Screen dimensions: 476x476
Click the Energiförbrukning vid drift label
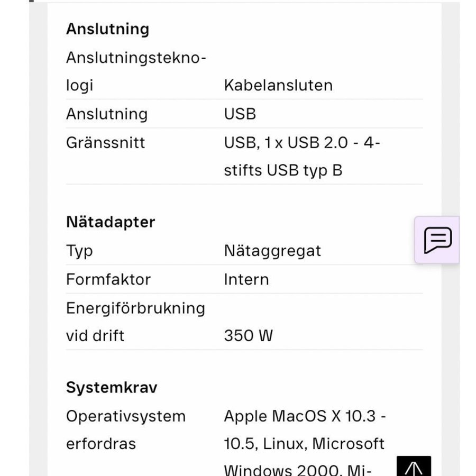point(135,322)
